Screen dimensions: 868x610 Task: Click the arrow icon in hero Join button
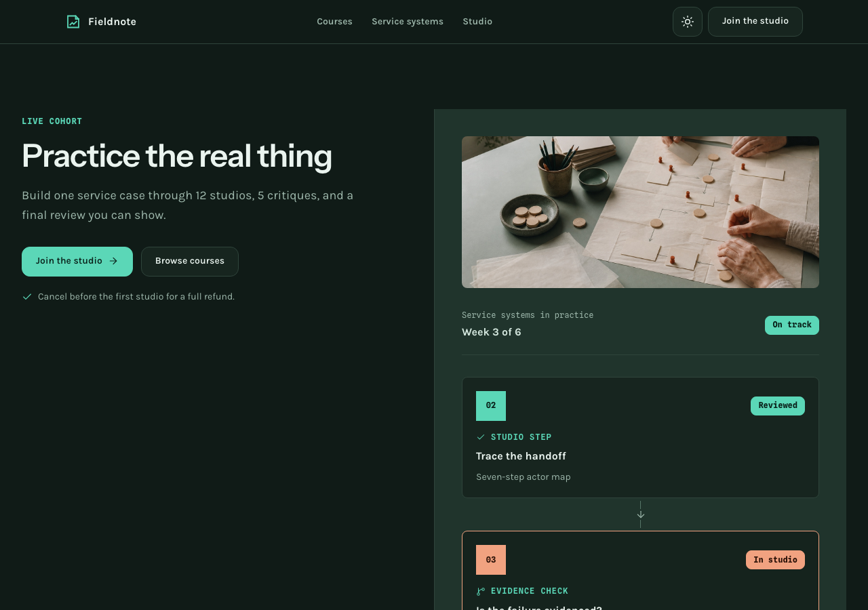[113, 261]
